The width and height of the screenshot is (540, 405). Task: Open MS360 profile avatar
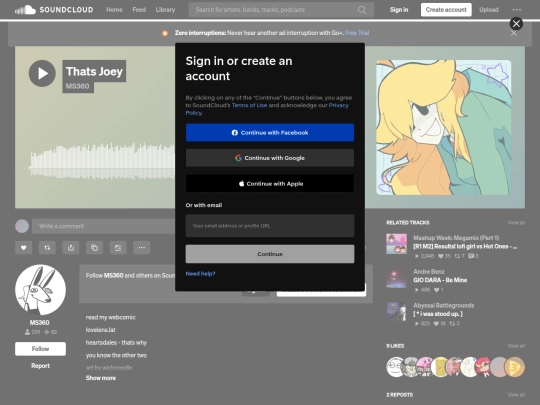tap(40, 290)
